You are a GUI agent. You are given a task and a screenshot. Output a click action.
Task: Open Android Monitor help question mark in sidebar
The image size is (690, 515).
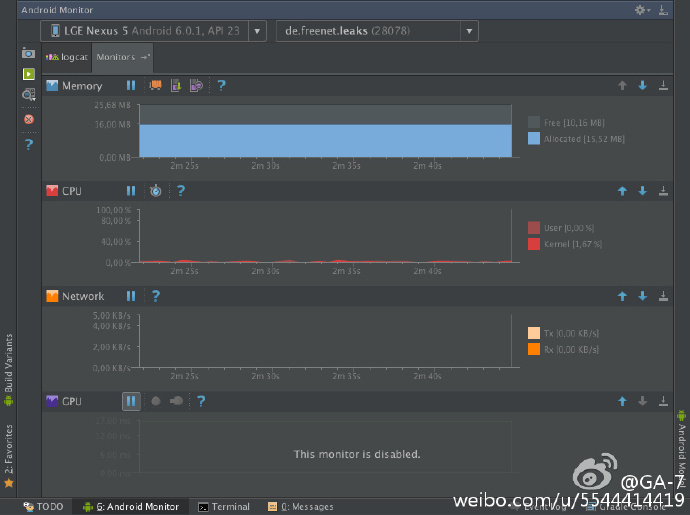point(29,144)
